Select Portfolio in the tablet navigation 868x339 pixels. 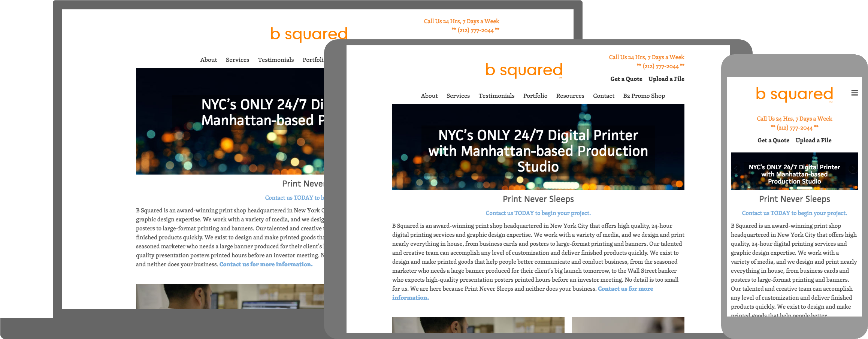[x=535, y=96]
